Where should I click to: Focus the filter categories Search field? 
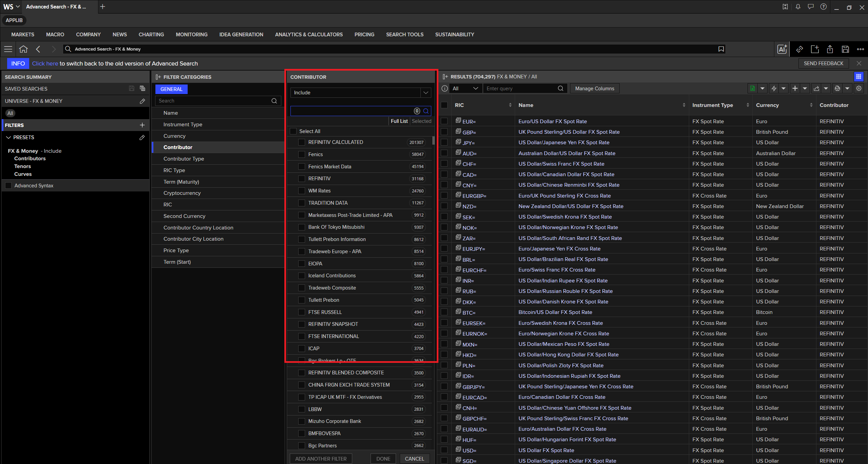click(218, 101)
